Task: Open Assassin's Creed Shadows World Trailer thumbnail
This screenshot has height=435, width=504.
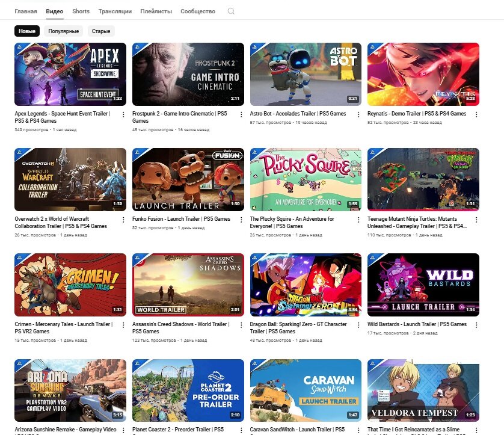Action: [188, 285]
